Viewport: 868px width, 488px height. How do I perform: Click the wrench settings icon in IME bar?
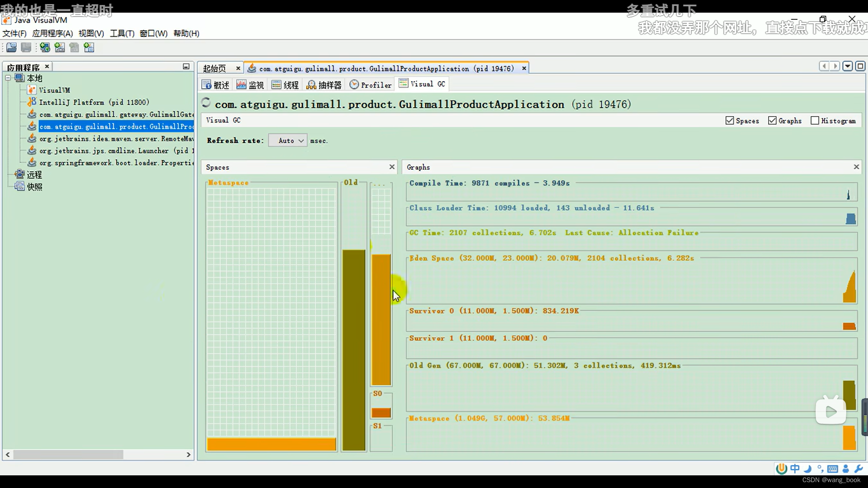859,469
